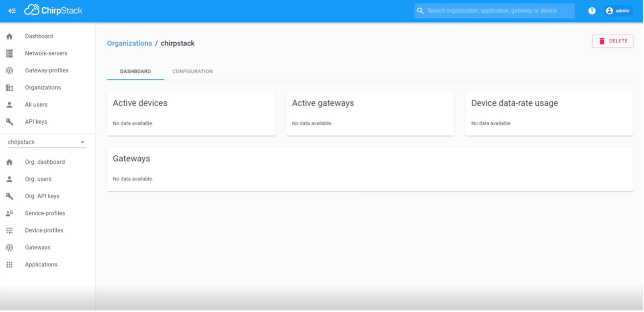644x312 pixels.
Task: Click the Gateway-profiles antenna icon
Action: tap(9, 70)
